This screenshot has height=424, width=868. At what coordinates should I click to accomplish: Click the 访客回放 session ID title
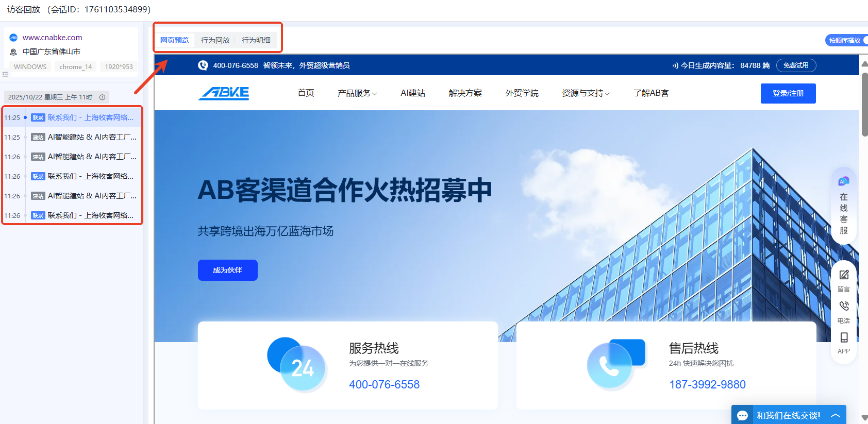[x=79, y=10]
